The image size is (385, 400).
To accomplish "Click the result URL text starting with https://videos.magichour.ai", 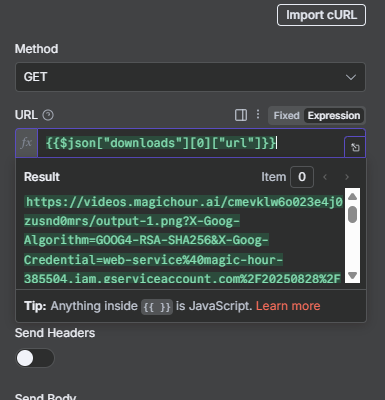I will (184, 202).
